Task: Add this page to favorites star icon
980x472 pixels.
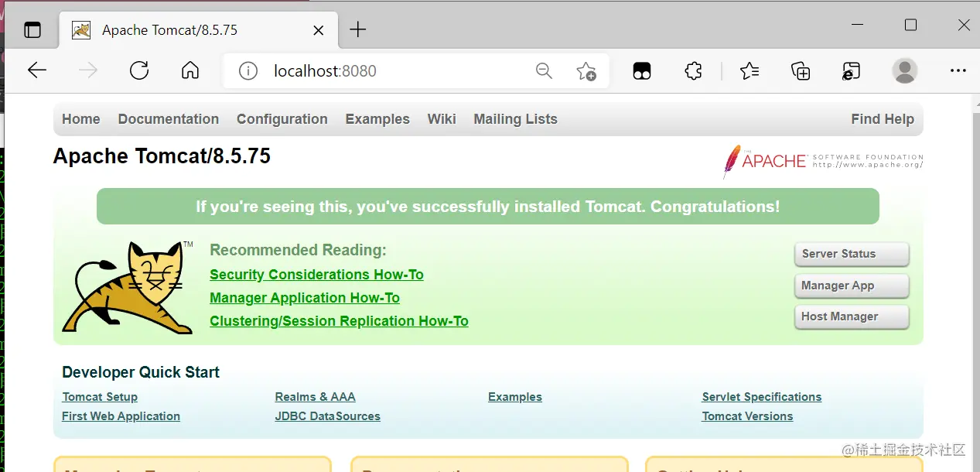Action: tap(586, 71)
